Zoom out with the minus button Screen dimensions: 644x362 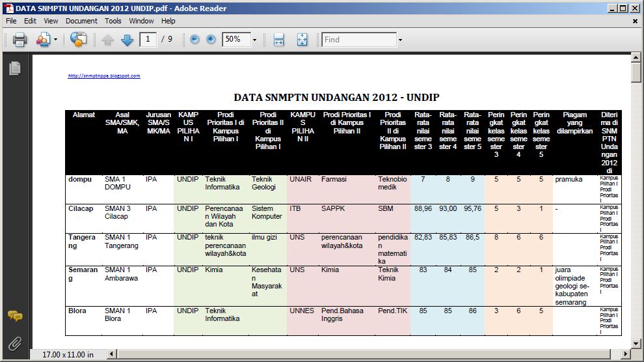pyautogui.click(x=195, y=40)
